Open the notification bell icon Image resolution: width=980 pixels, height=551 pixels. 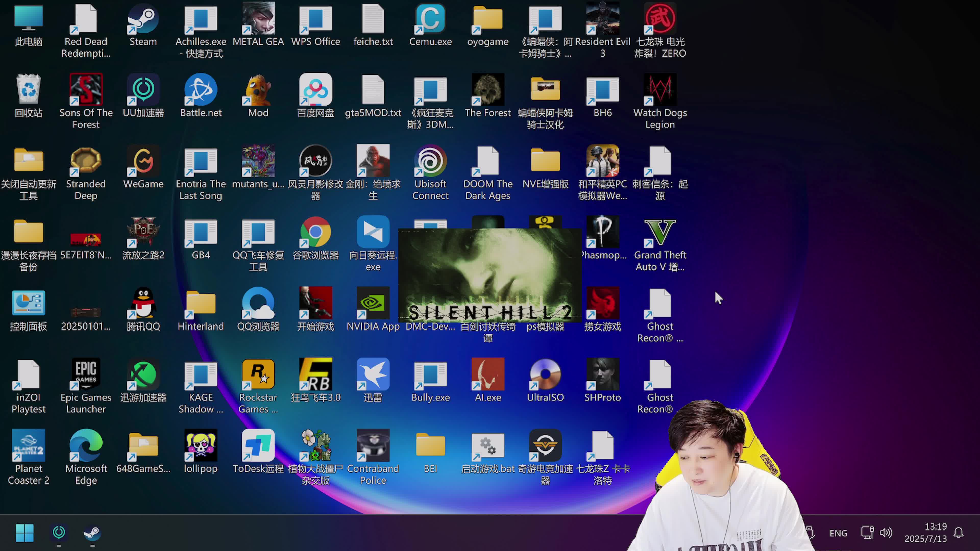pos(959,533)
